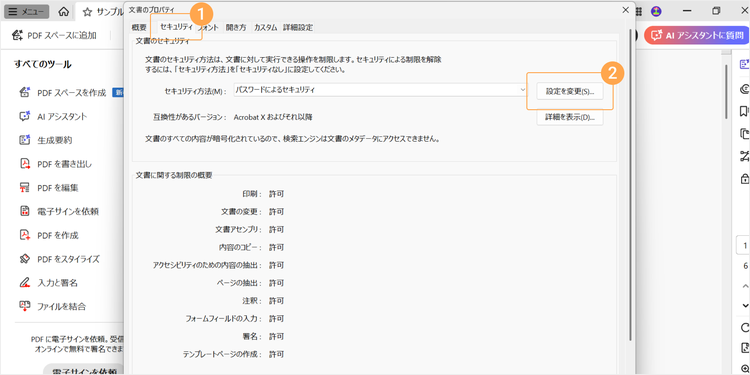The image size is (750, 375).
Task: Open page thumbnails icon in right rail
Action: (x=744, y=134)
